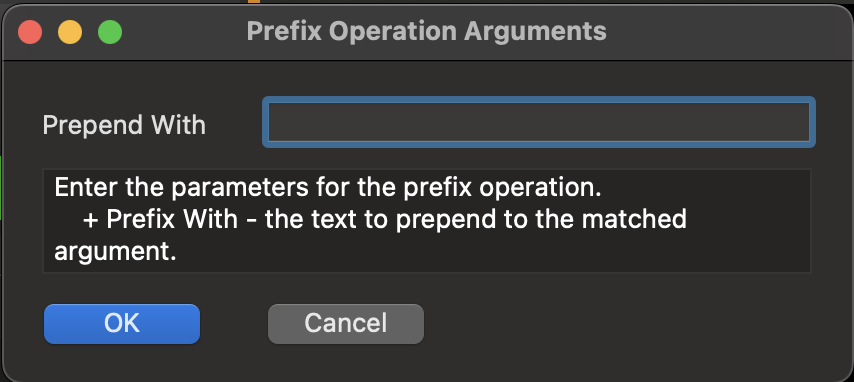Maximize the dialog using the green button

pyautogui.click(x=110, y=32)
